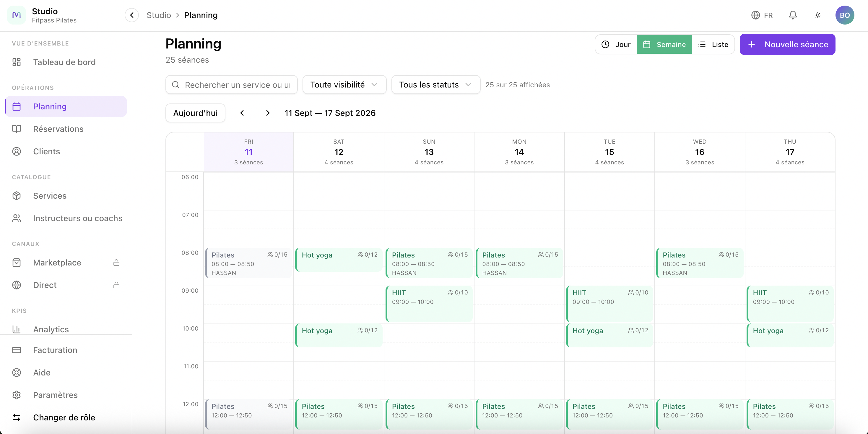Open Toute visibilité dropdown
The width and height of the screenshot is (868, 434).
[x=344, y=85]
